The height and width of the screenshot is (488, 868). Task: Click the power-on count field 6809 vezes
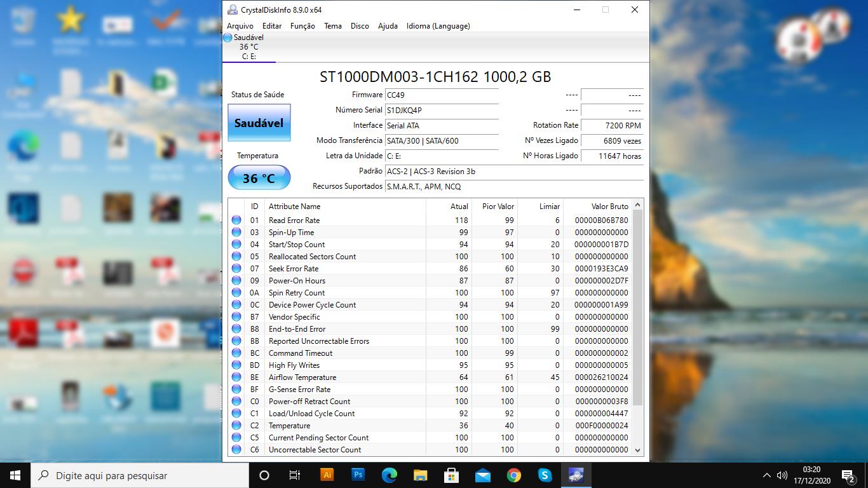tap(612, 141)
